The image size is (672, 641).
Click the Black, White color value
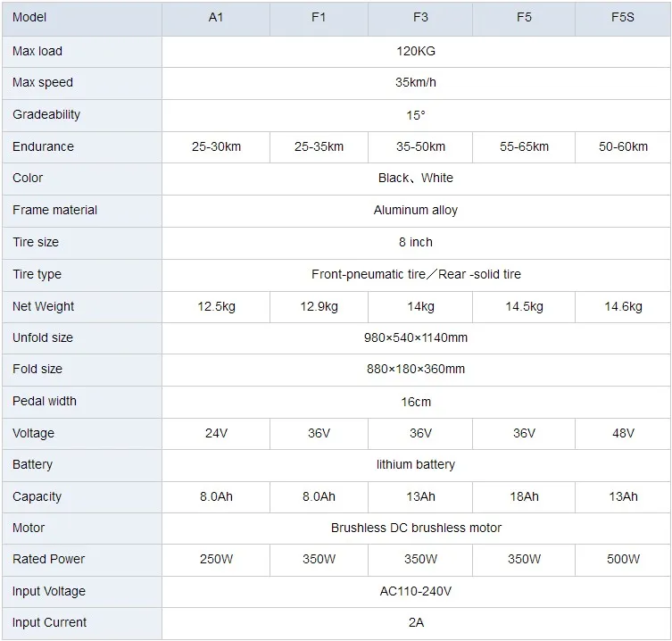(416, 178)
